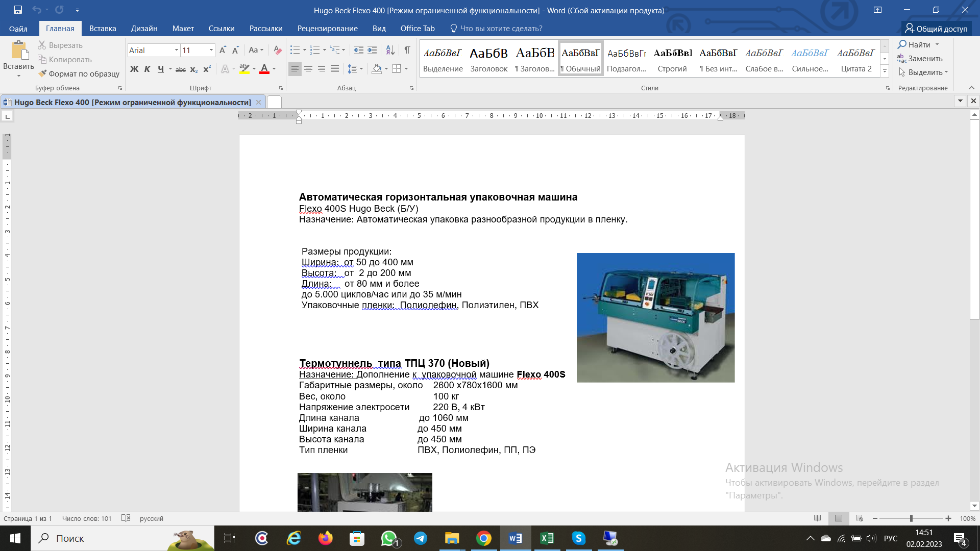Decrease font size with the smaller A icon

235,50
